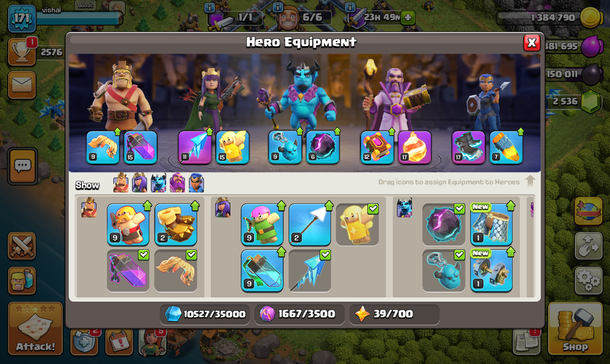Click the player experience progress bar
Image resolution: width=610 pixels, height=364 pixels.
click(78, 18)
